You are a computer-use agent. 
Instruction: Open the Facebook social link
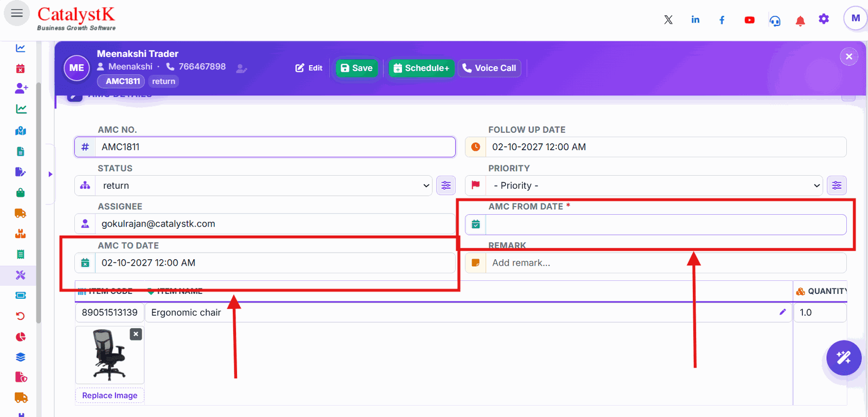point(722,20)
